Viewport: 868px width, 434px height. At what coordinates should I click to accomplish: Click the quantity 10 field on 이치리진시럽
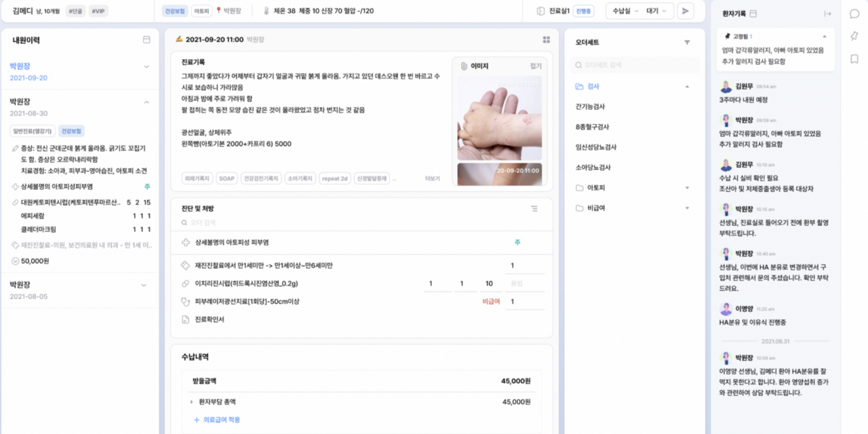click(490, 283)
